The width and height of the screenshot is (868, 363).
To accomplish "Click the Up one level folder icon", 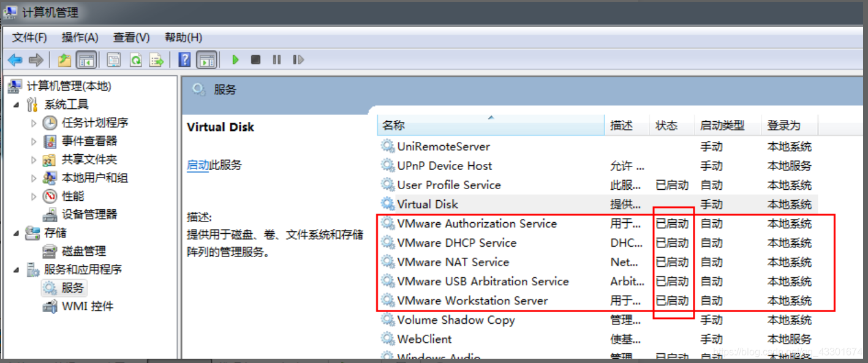I will (64, 60).
